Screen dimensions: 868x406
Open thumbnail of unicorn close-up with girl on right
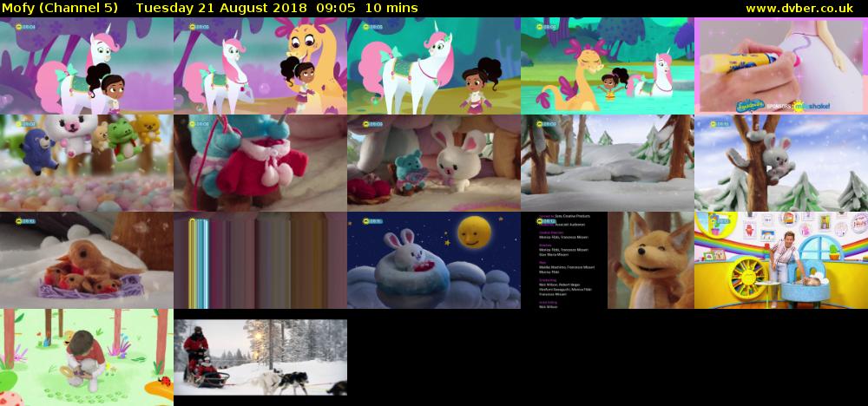(434, 66)
